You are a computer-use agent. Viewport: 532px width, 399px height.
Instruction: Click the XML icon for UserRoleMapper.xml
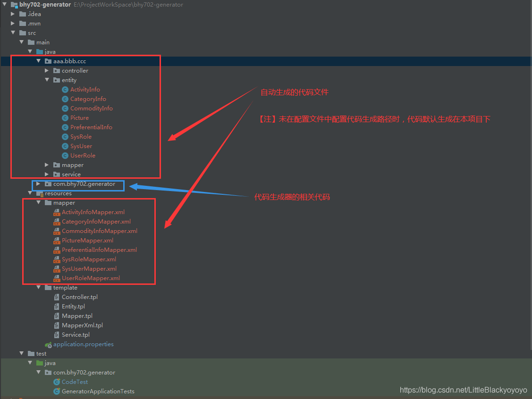(57, 278)
